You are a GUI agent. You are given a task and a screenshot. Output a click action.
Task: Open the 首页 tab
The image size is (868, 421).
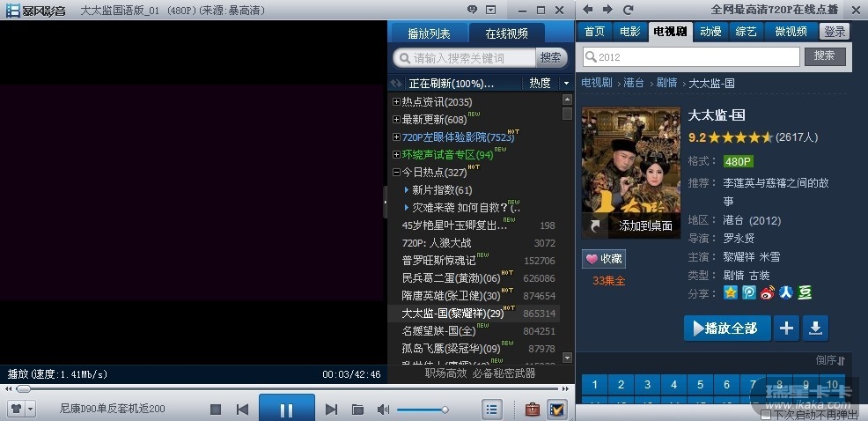(x=594, y=32)
